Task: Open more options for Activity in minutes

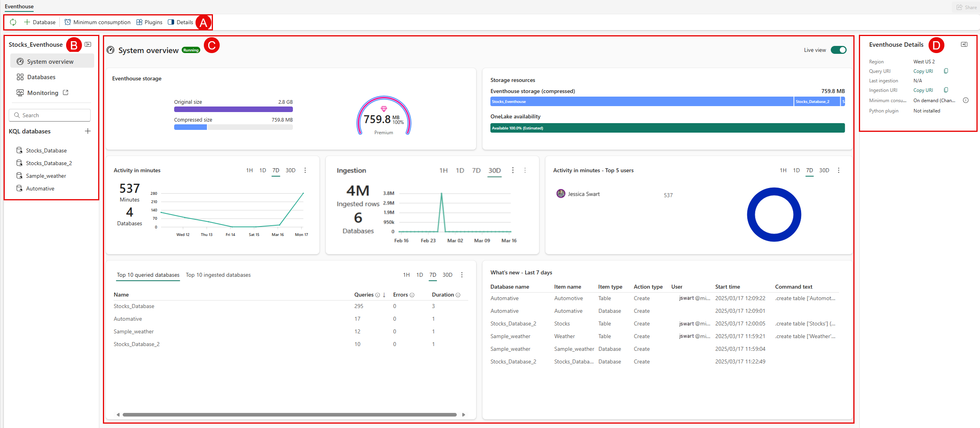Action: coord(305,170)
